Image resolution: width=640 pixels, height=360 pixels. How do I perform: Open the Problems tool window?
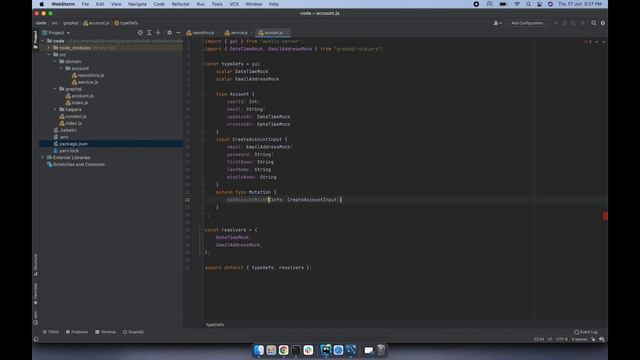(x=77, y=332)
